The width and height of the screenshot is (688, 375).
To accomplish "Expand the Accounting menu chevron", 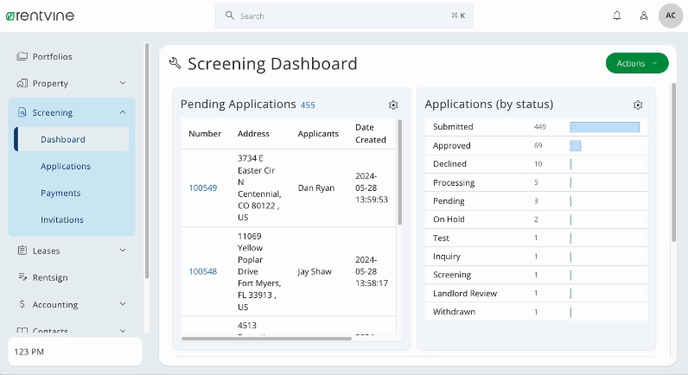I will tap(123, 304).
